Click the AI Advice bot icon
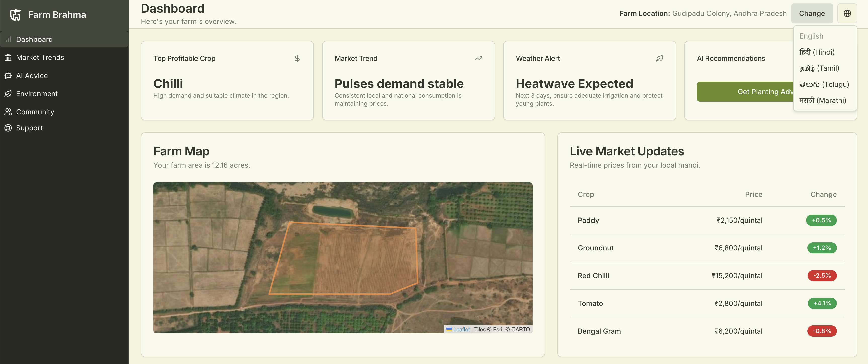The image size is (868, 364). (x=8, y=76)
